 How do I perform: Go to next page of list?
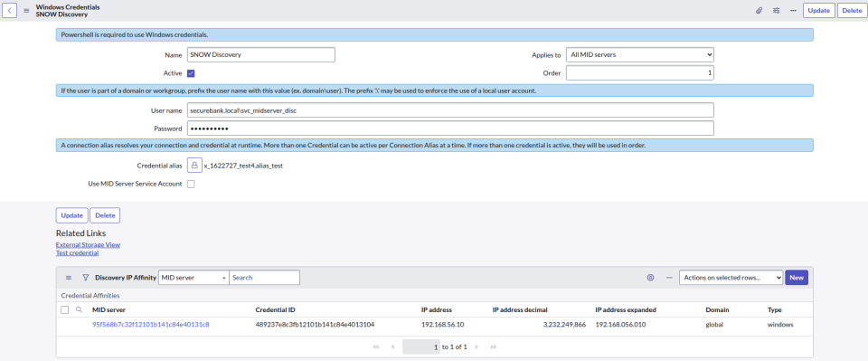coord(476,347)
